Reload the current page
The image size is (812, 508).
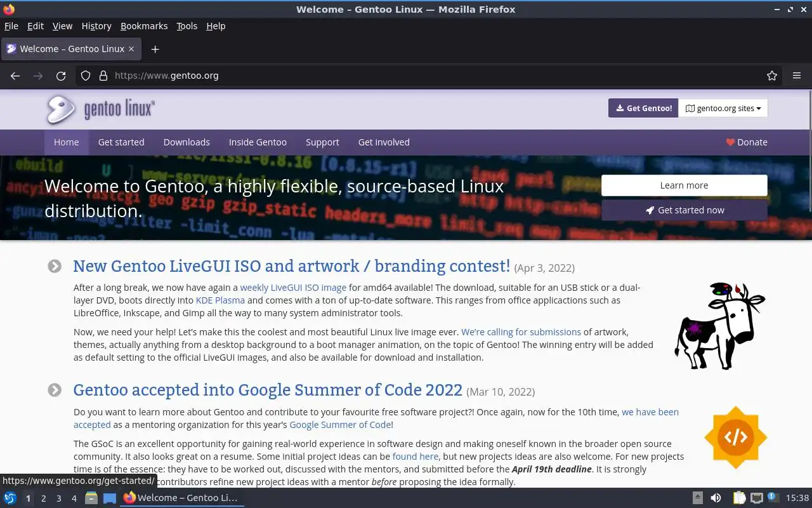tap(61, 76)
